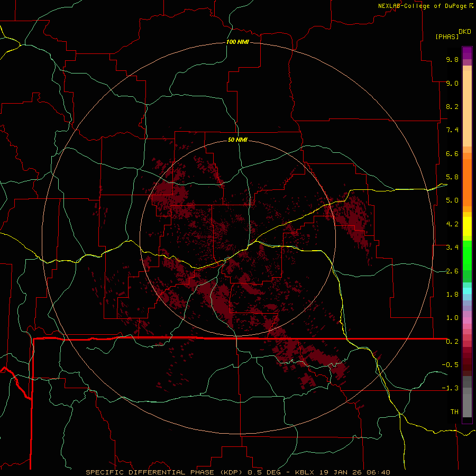
Task: Click the 0.2 value on the color scale
Action: pos(452,342)
